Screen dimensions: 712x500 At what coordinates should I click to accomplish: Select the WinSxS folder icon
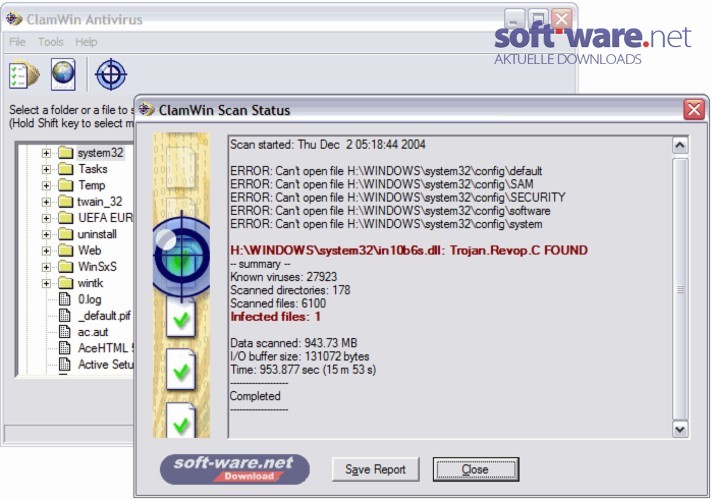click(66, 267)
